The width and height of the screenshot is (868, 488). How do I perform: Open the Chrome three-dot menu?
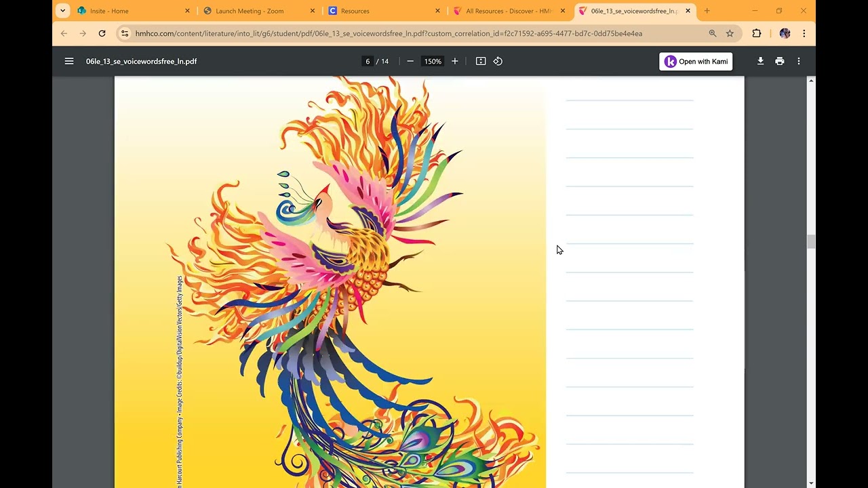click(x=804, y=33)
